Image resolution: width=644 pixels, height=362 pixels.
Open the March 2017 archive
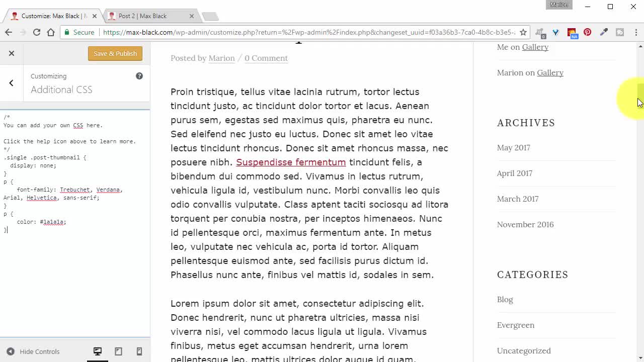coord(518,199)
